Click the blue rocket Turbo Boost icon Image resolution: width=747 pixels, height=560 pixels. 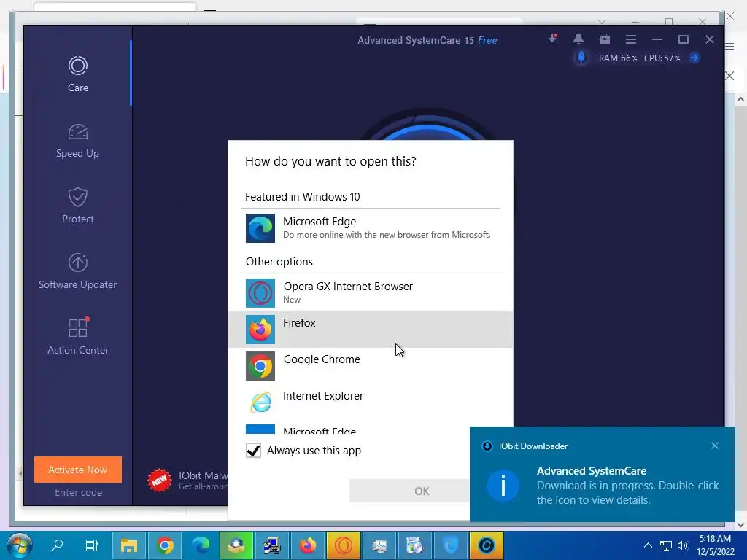(x=581, y=58)
